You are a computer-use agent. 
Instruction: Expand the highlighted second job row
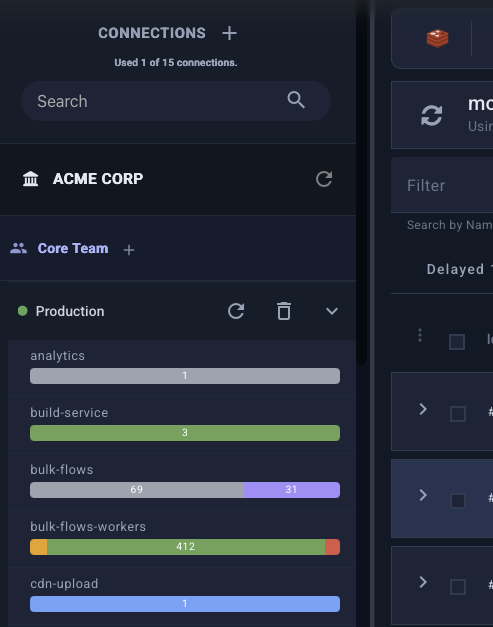423,495
